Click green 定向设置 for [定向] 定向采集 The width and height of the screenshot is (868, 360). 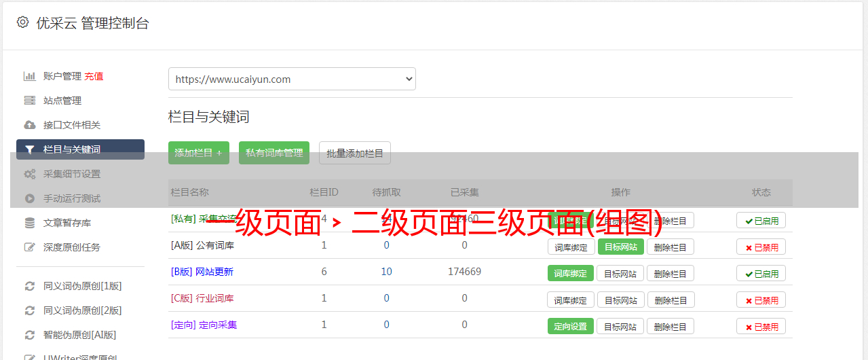[571, 326]
